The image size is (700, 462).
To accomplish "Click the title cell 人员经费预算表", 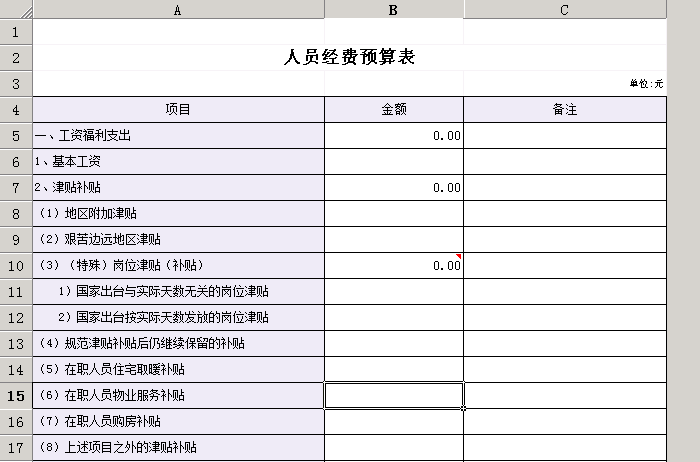I will 350,57.
